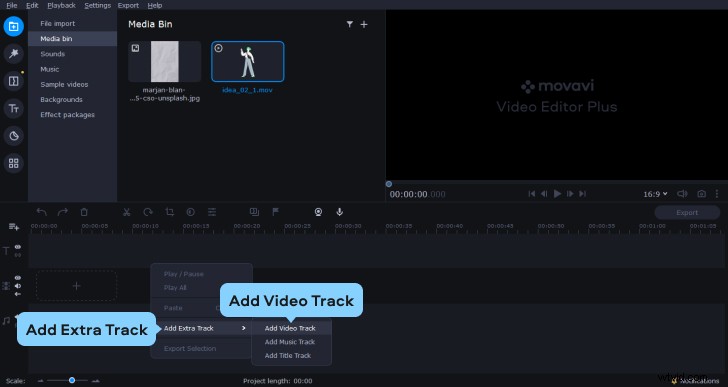Screen dimensions: 728x387
Task: Choose Add Music Track
Action: 292,342
